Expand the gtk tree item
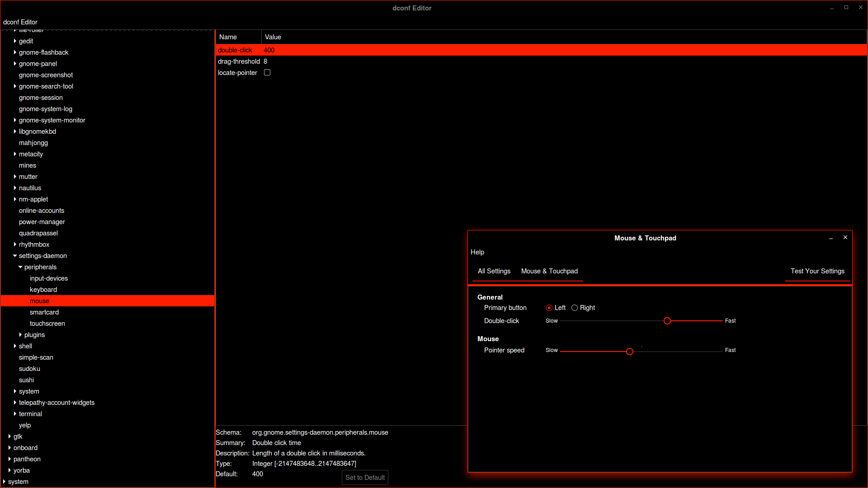This screenshot has height=488, width=868. 9,436
